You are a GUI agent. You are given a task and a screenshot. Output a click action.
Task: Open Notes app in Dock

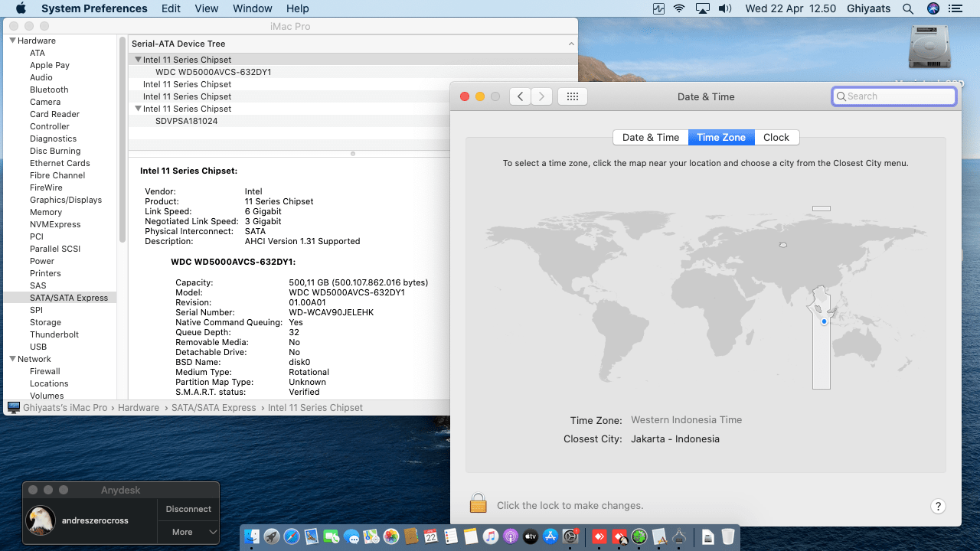pos(471,537)
